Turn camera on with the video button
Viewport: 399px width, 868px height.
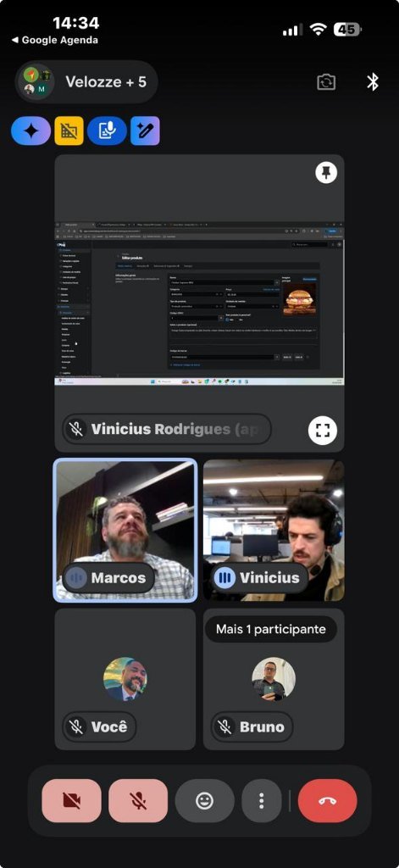[71, 800]
